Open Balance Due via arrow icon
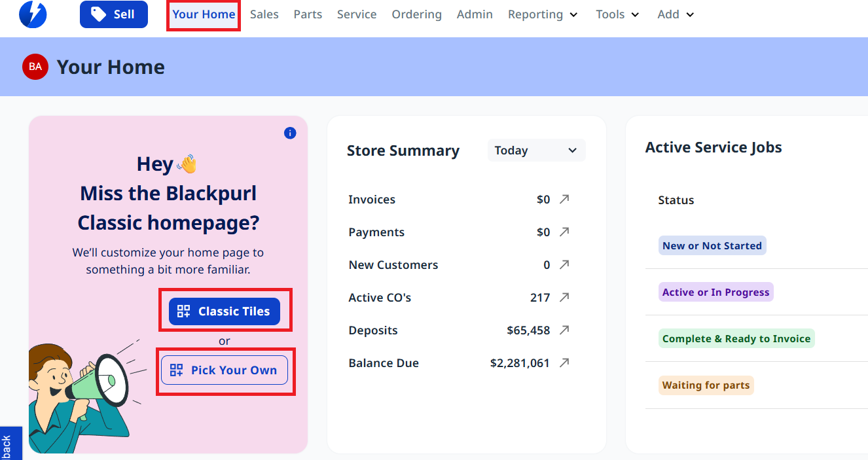Viewport: 868px width, 460px height. pos(564,363)
